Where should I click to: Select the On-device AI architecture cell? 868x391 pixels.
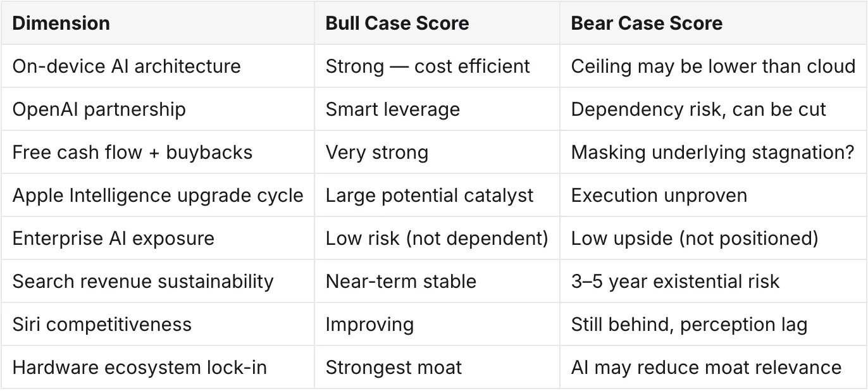158,66
